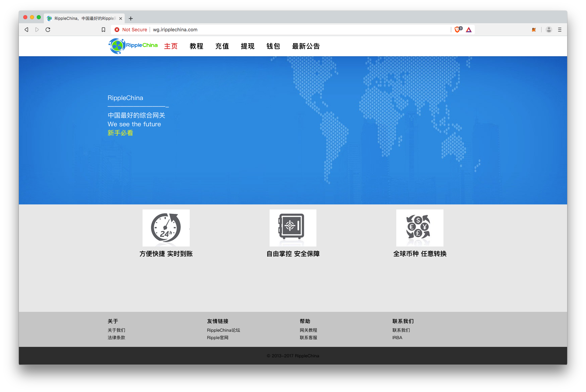This screenshot has height=392, width=586.
Task: Click the green maximize window button
Action: pyautogui.click(x=39, y=17)
